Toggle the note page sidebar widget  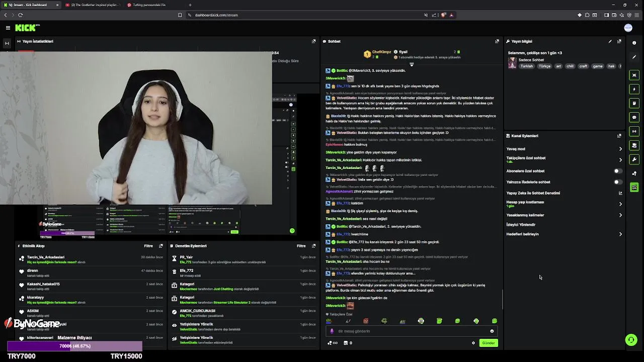(x=634, y=103)
